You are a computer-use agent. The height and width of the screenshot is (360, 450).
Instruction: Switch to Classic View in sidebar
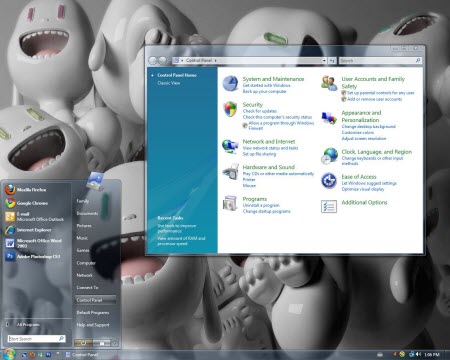[x=169, y=83]
